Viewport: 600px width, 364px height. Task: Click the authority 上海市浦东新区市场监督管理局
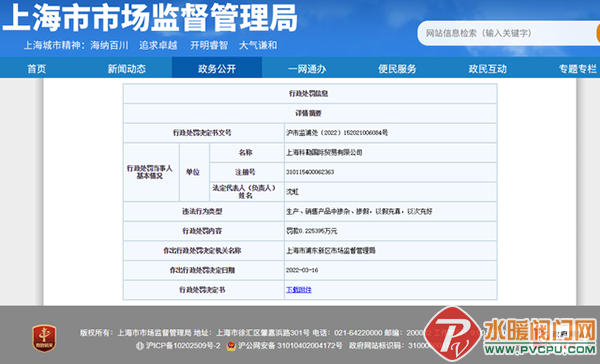coord(331,251)
